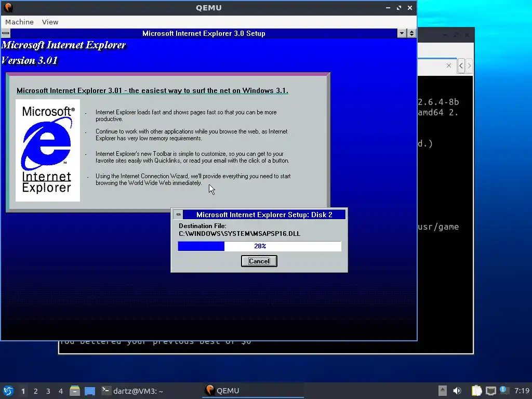Switch to dartz@VM3 terminal task
This screenshot has width=532, height=399.
pyautogui.click(x=132, y=391)
